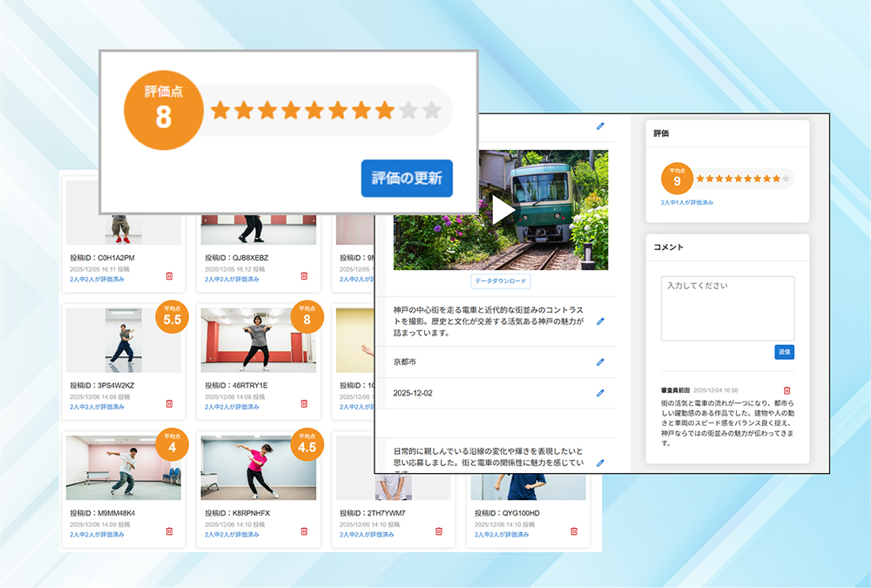Delete post QJB8XEBZ with its trash icon
This screenshot has width=871, height=588.
[304, 275]
